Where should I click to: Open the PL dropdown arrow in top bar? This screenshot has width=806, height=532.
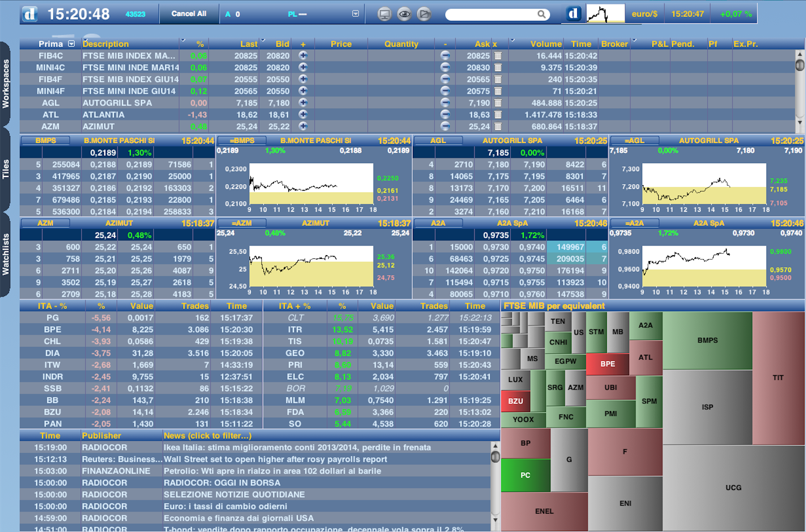point(356,14)
